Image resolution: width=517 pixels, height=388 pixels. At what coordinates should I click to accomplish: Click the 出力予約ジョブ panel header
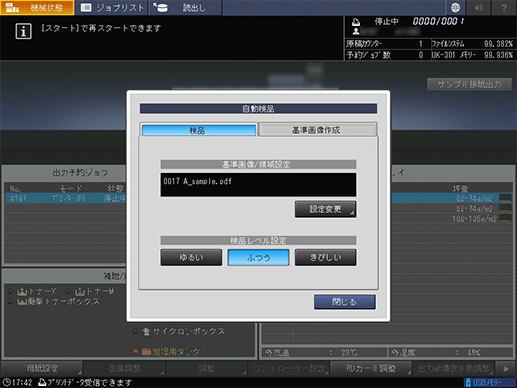pos(65,173)
